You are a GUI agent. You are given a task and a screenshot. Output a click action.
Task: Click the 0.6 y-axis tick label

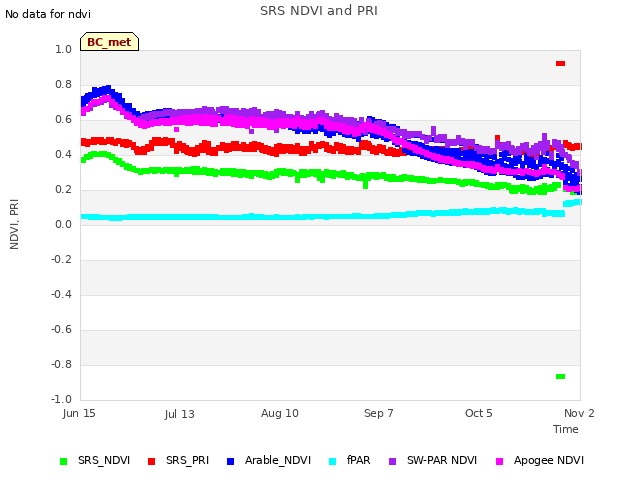pos(64,120)
